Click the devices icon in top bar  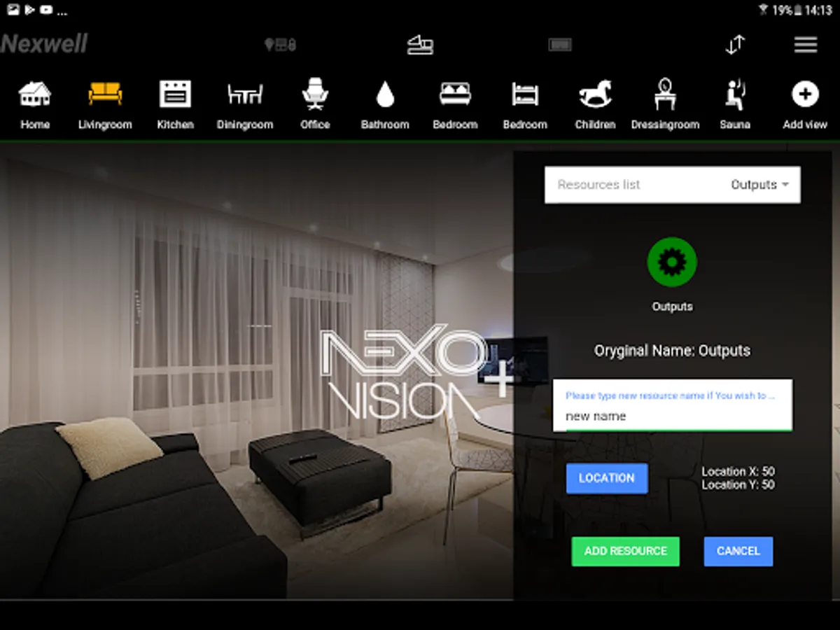(x=280, y=45)
